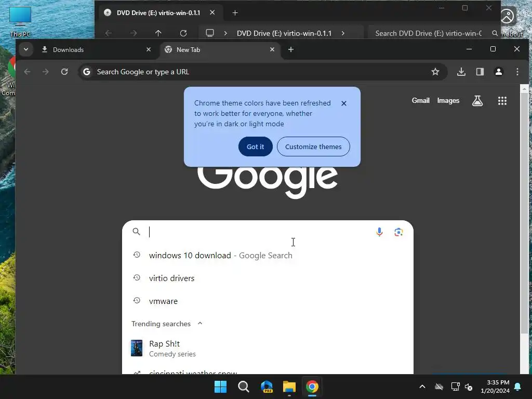532x399 pixels.
Task: Open a new Chrome tab with plus button
Action: (291, 49)
